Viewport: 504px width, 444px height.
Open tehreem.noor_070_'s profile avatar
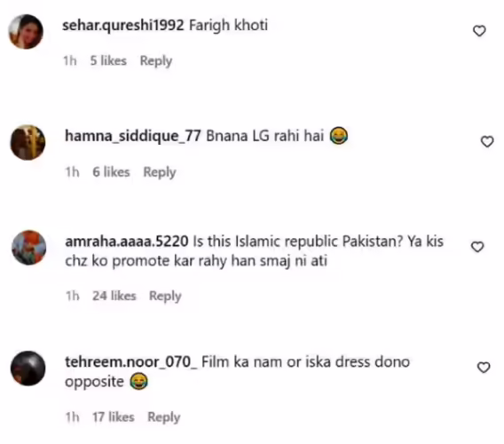pos(28,368)
